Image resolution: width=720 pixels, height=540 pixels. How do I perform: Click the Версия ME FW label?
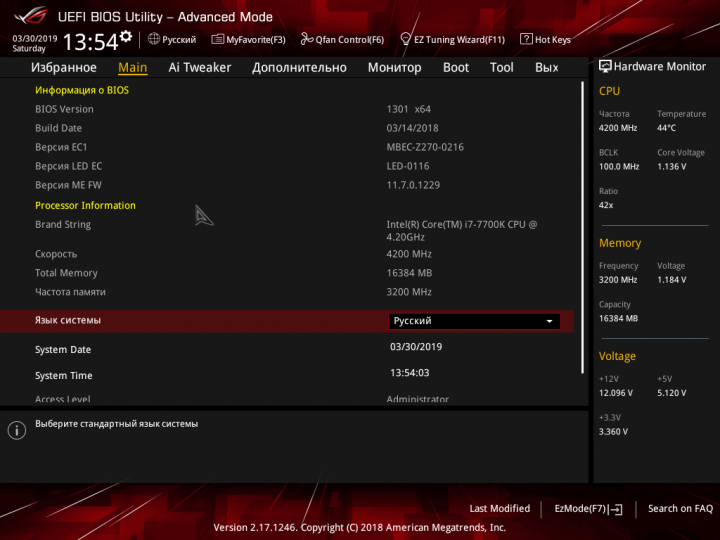click(68, 185)
